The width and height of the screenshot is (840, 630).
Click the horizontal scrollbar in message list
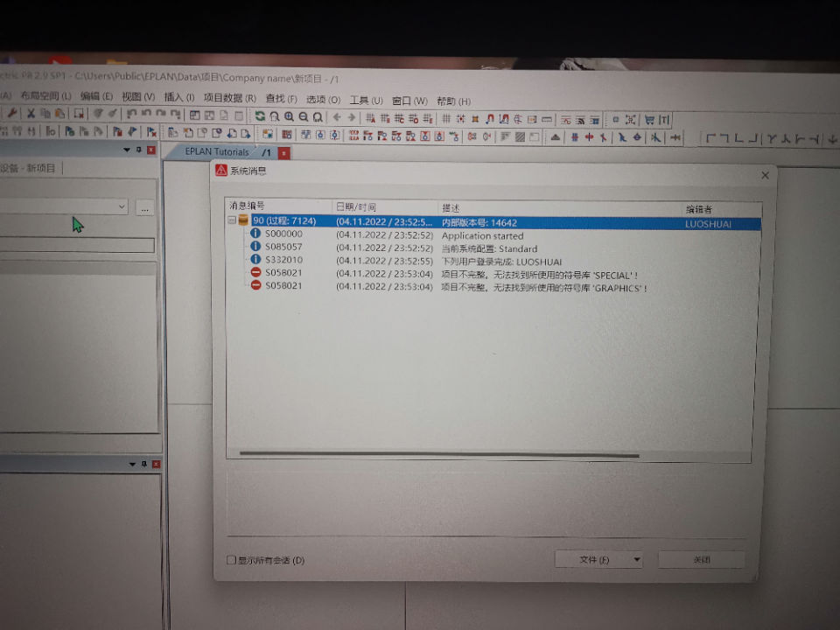(439, 454)
